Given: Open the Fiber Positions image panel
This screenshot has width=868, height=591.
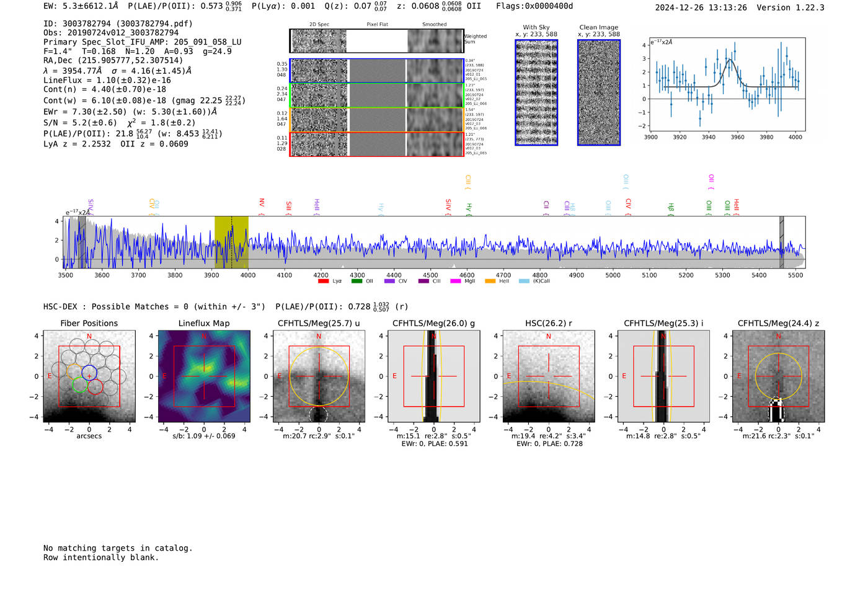Looking at the screenshot, I should (89, 376).
